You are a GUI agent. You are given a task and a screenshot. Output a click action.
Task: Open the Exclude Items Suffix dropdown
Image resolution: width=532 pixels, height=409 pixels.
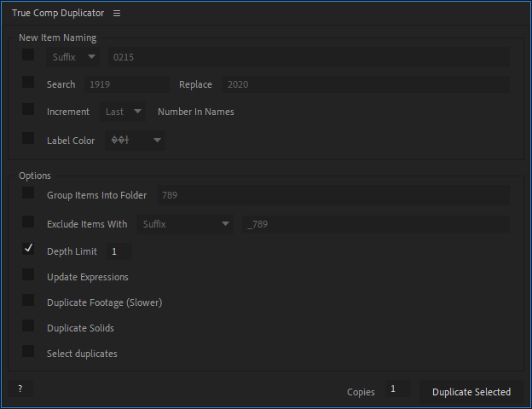pos(185,224)
